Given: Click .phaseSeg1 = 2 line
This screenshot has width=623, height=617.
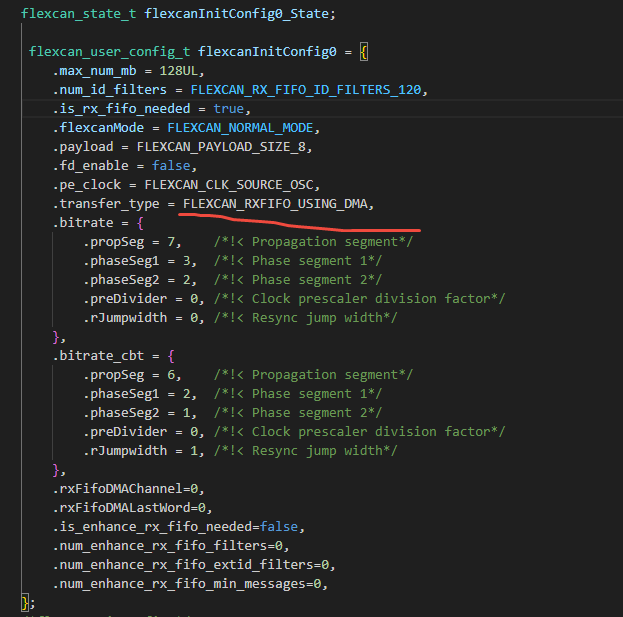Looking at the screenshot, I should pyautogui.click(x=140, y=394).
